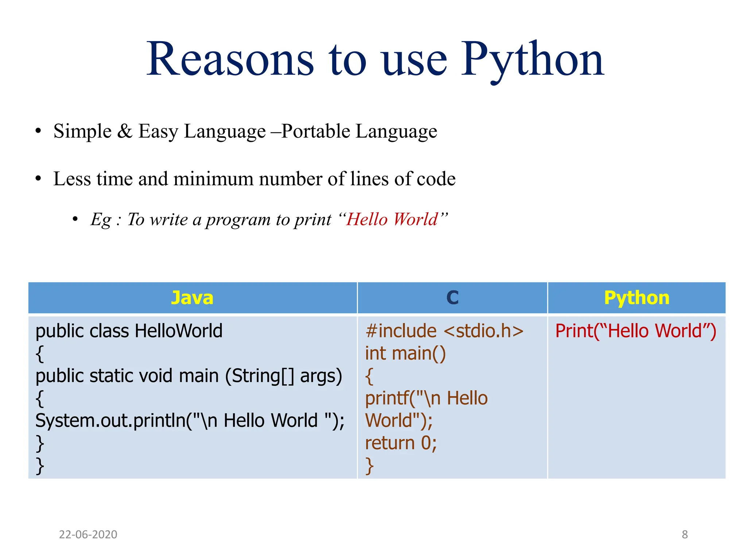Click the printf Hello line in C column
Screen dimensions: 747x560
point(426,398)
